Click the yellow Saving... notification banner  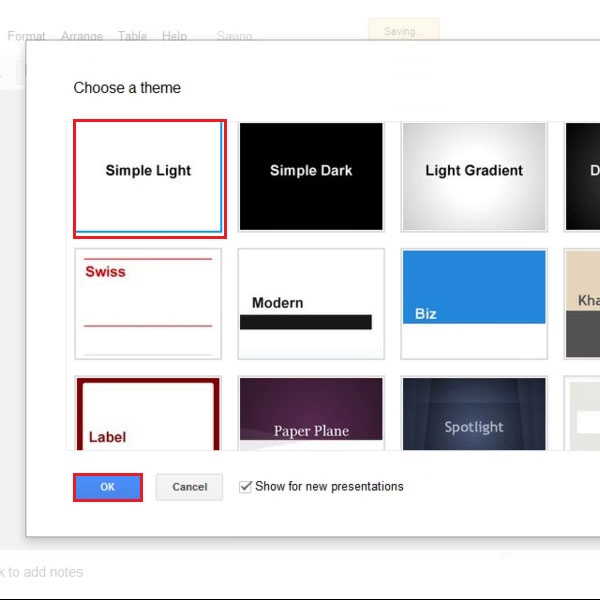(x=404, y=31)
